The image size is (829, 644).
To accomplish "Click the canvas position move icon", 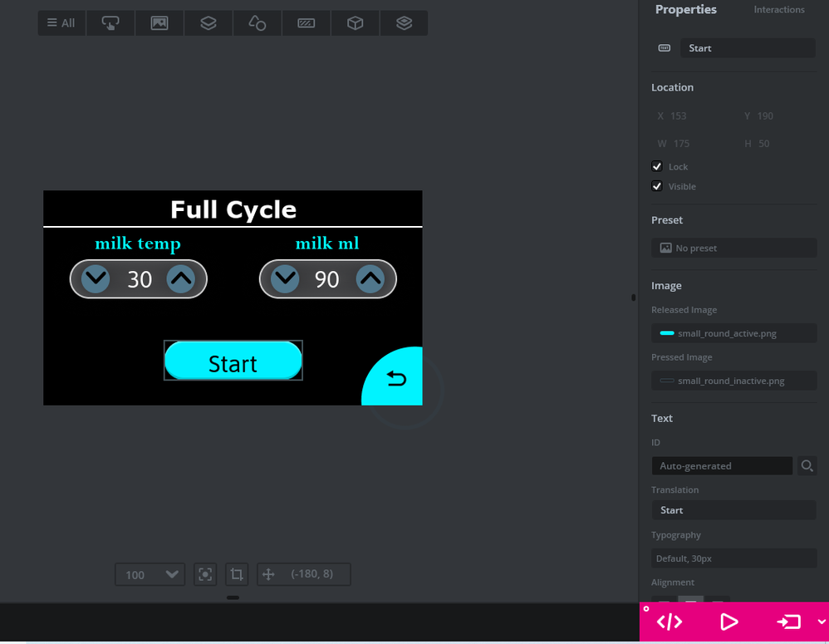I will tap(268, 575).
